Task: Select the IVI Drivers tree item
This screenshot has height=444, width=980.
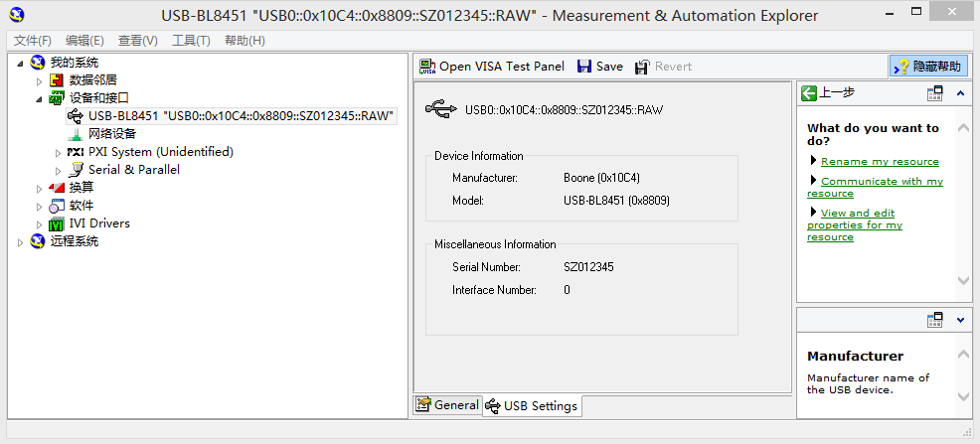Action: [100, 223]
